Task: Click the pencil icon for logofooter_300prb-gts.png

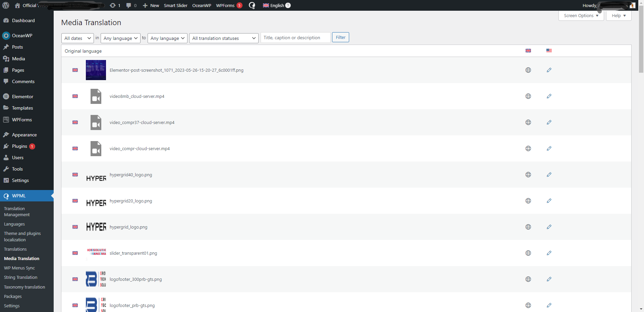Action: pos(549,279)
